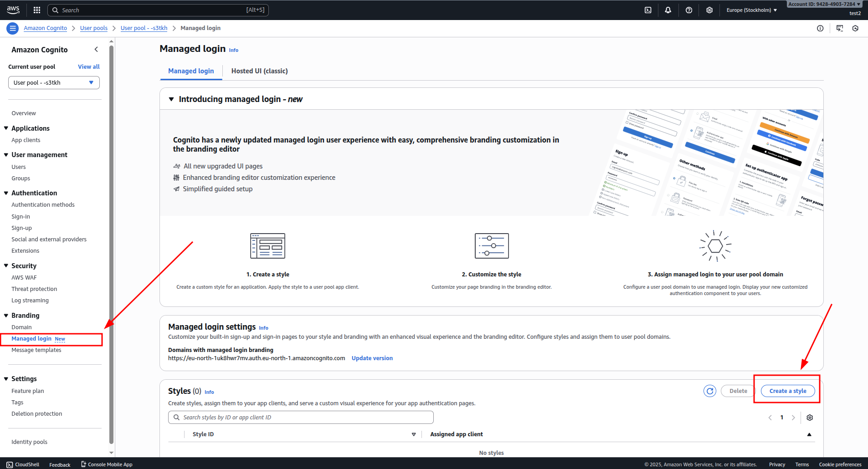Open Deletion protection nav item

click(x=37, y=414)
